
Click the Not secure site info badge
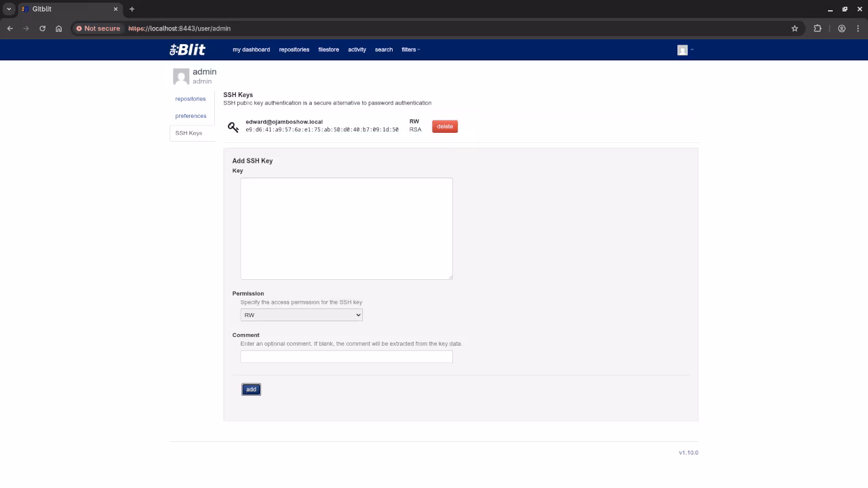pyautogui.click(x=98, y=28)
